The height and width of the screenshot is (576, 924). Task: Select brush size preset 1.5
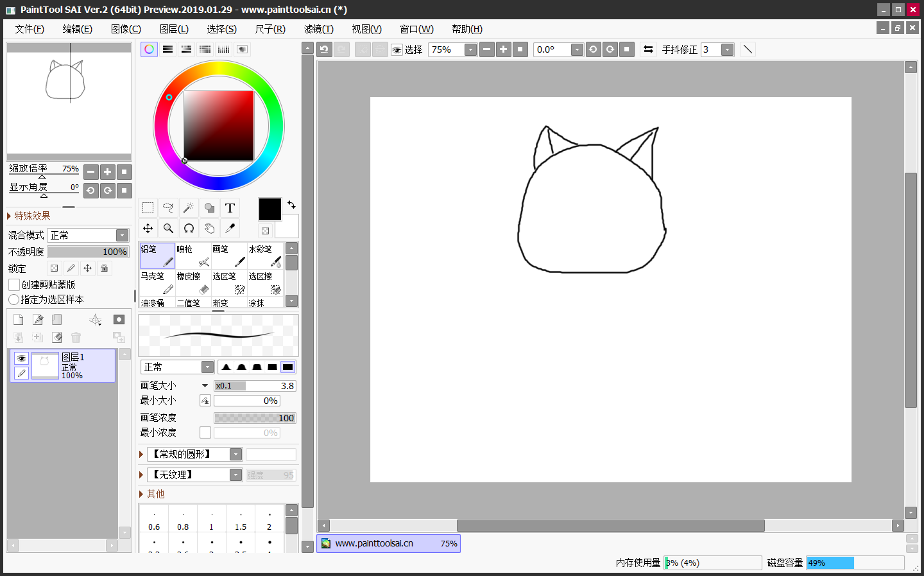241,519
